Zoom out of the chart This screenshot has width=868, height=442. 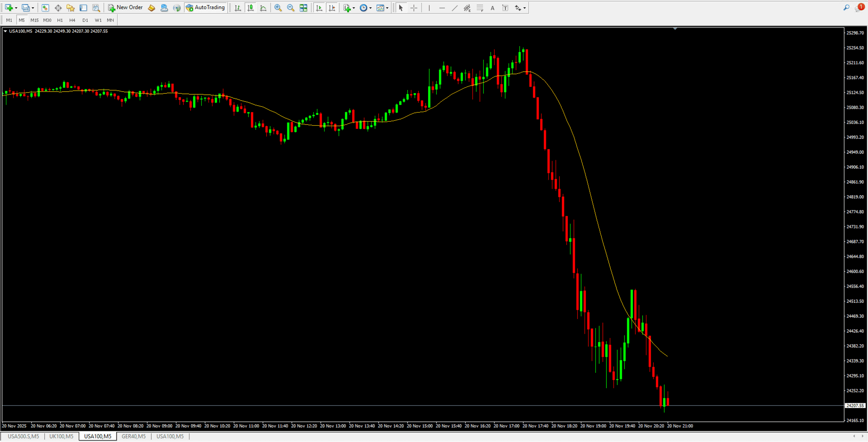click(x=290, y=8)
